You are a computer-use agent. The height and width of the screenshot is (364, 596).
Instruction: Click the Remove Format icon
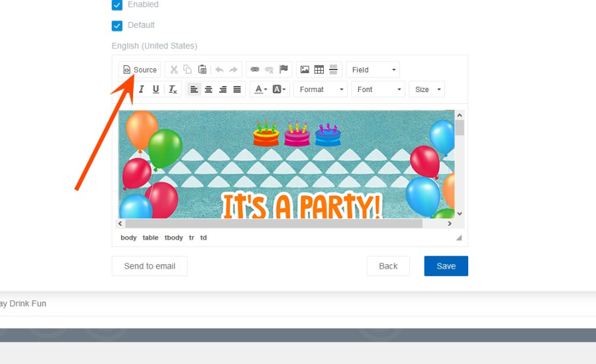click(173, 89)
